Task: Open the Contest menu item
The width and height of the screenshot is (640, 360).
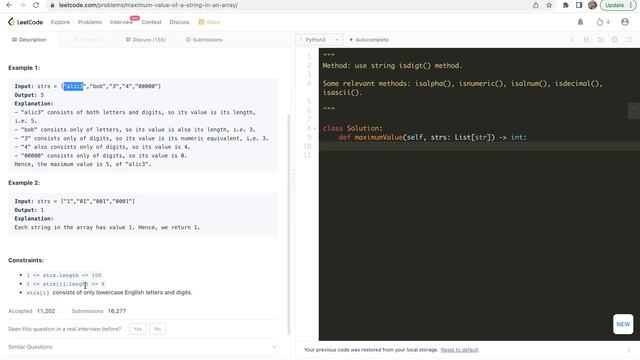Action: point(151,22)
